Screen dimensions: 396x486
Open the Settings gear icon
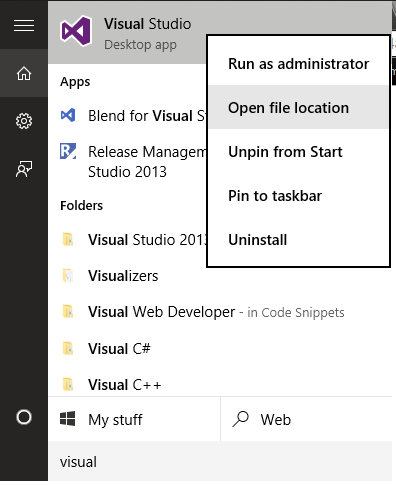point(24,121)
